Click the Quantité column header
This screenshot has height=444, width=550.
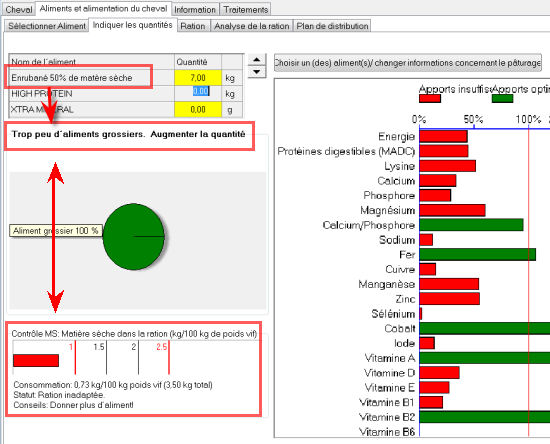(198, 62)
